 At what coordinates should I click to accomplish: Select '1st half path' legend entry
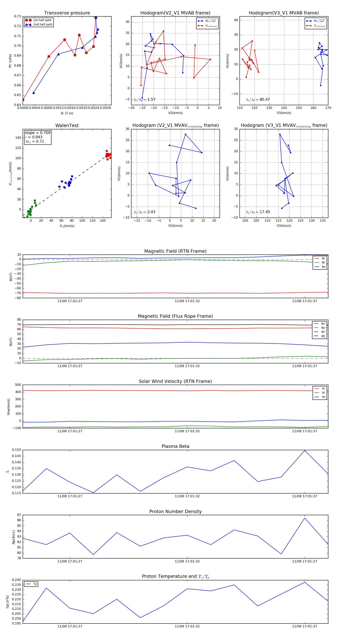pyautogui.click(x=38, y=20)
